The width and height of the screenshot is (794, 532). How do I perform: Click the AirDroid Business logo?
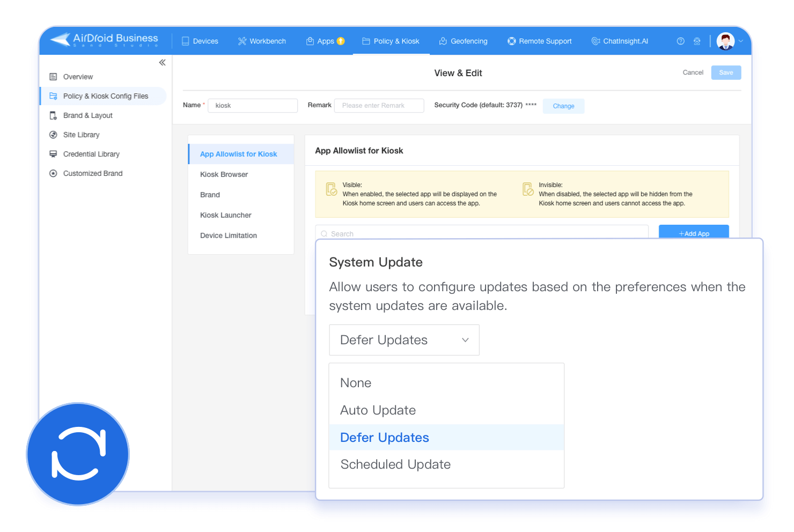104,39
